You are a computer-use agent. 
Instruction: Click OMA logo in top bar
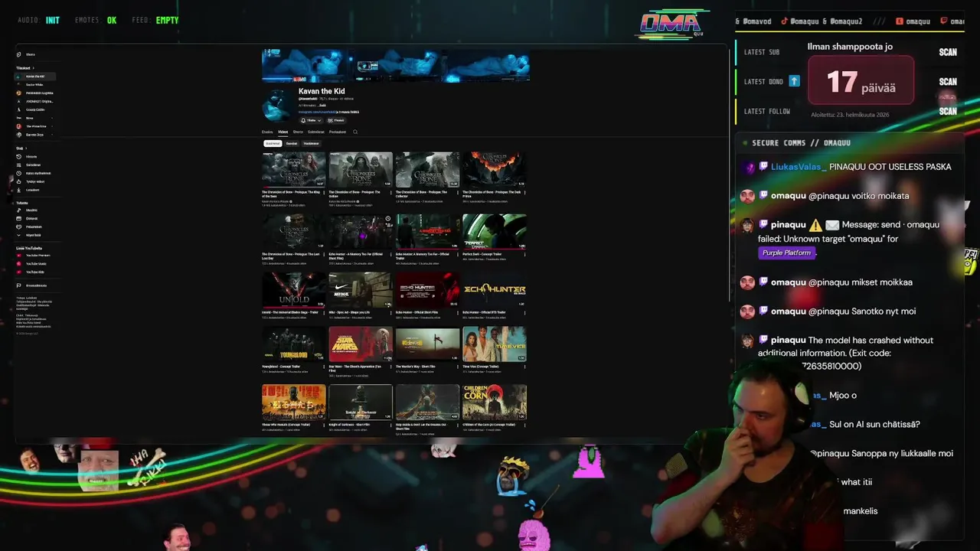(671, 24)
